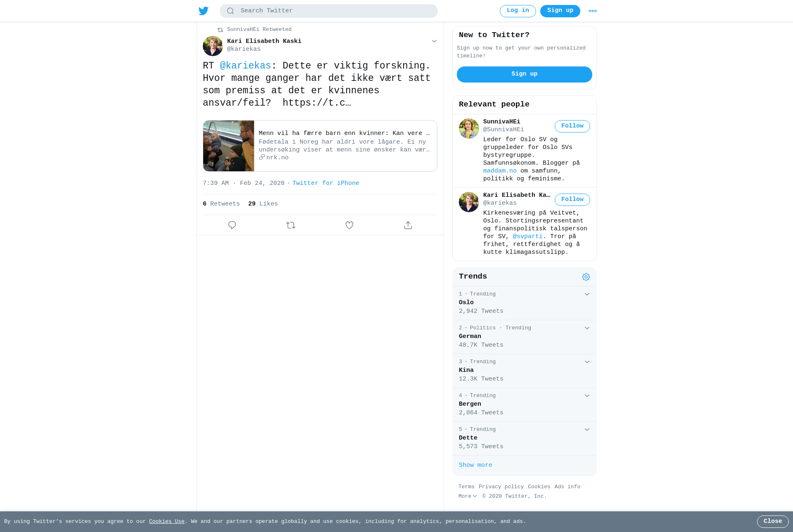Follow SunnivaHEi
This screenshot has width=793, height=532.
[x=572, y=126]
